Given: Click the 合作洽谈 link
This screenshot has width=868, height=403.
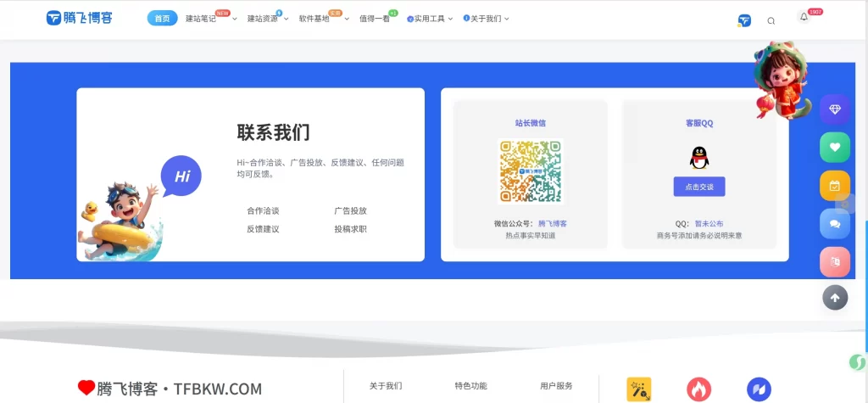Looking at the screenshot, I should click(263, 211).
